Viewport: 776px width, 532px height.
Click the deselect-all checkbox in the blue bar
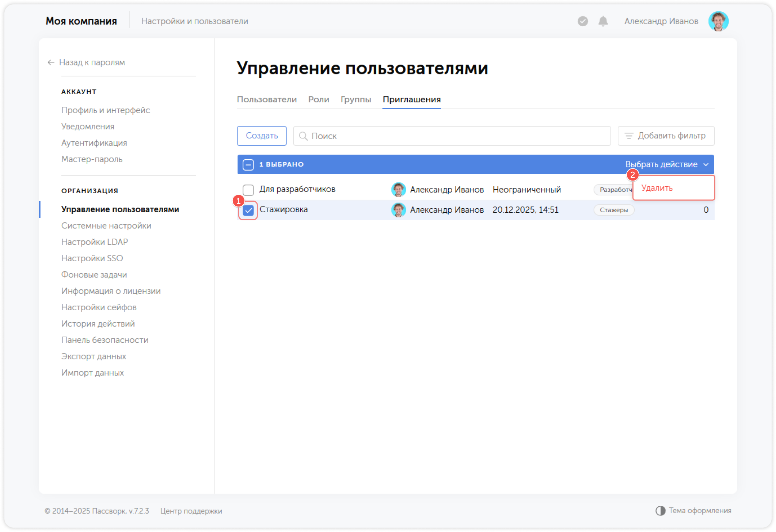click(x=248, y=164)
